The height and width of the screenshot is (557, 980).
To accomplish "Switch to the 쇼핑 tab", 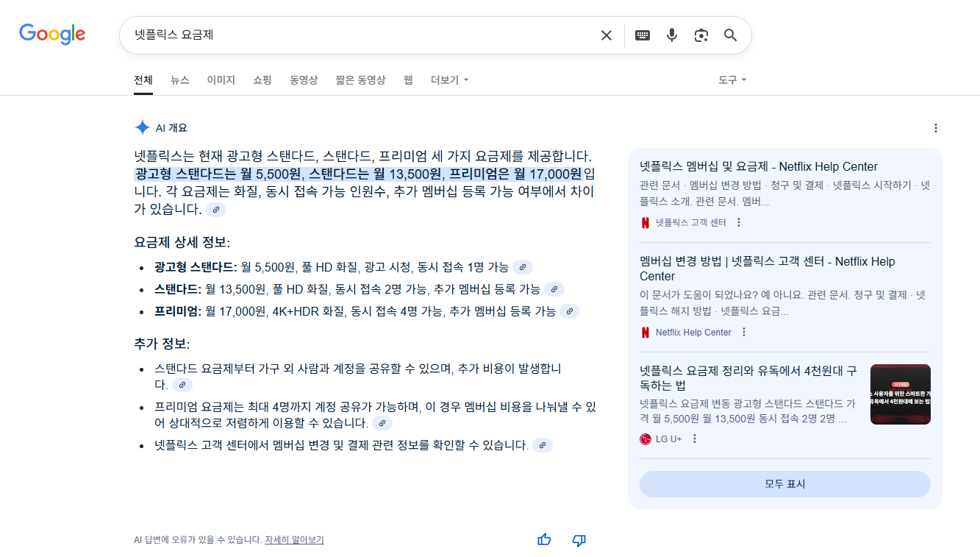I will tap(262, 79).
